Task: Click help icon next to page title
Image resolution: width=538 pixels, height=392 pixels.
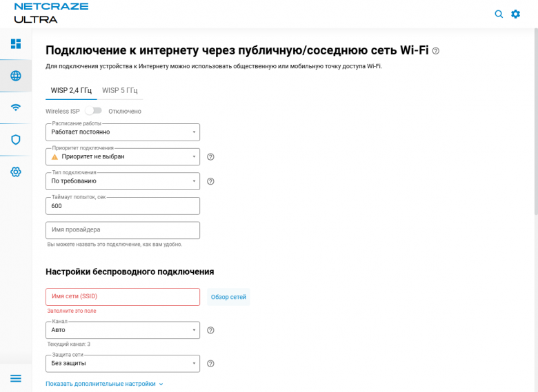Action: (436, 51)
